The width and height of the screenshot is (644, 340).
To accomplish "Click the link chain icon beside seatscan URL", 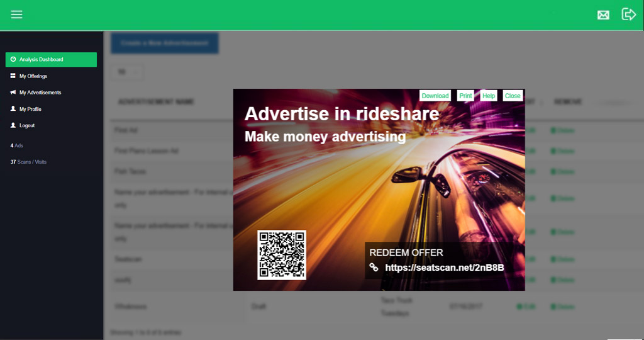I will point(374,267).
